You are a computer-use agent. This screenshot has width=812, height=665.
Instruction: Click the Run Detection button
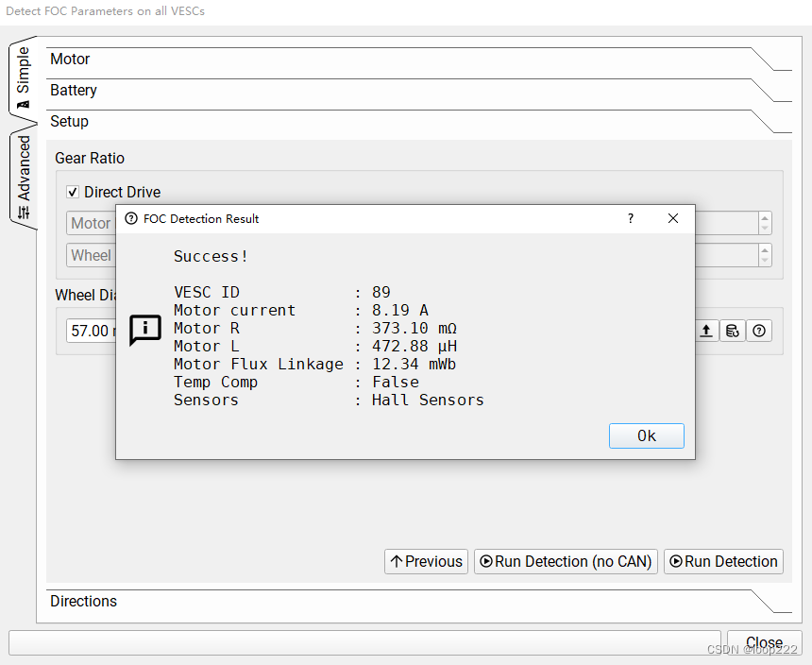(723, 561)
